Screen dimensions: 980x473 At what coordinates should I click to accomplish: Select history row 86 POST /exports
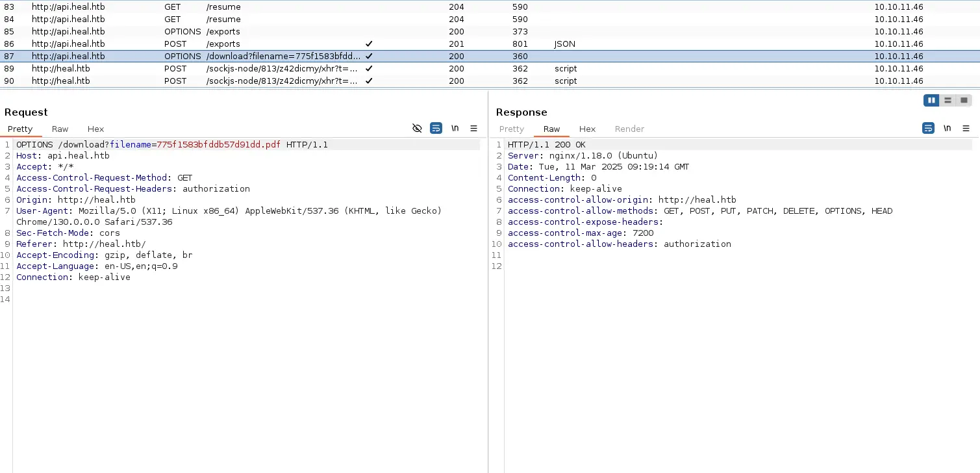[490, 44]
